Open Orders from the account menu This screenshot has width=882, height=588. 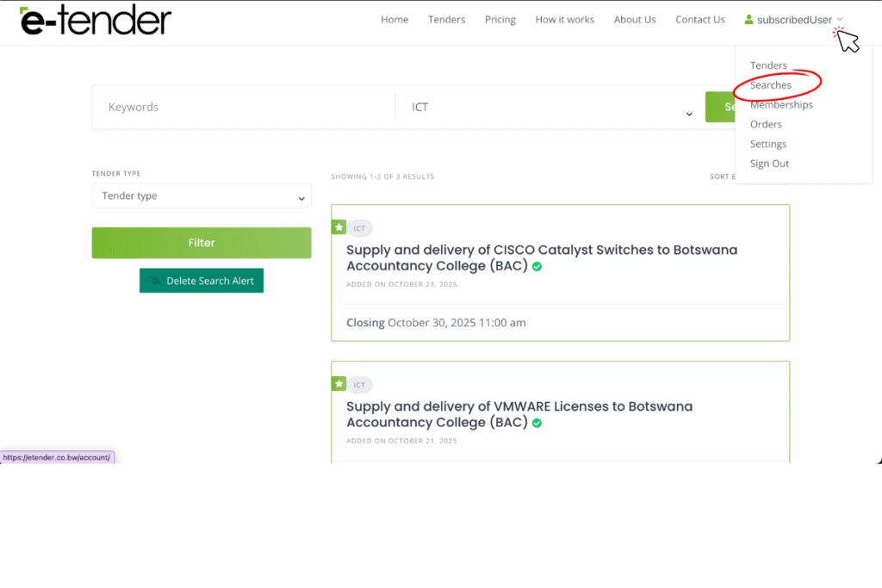[766, 124]
